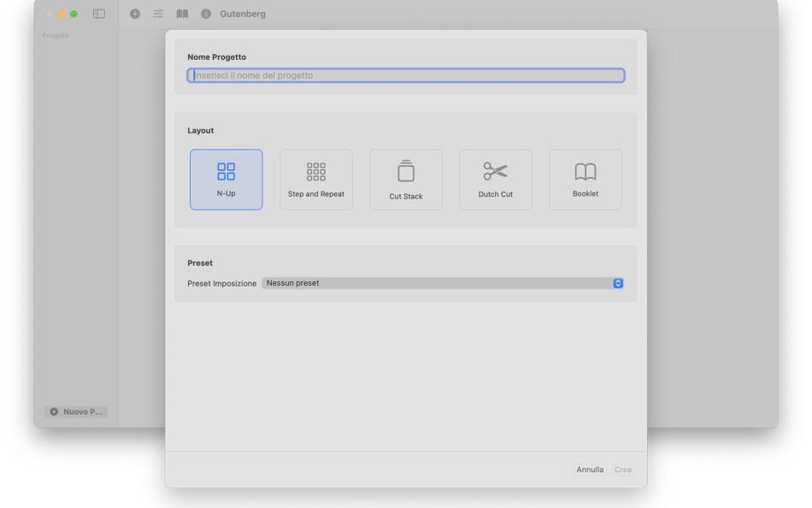812x508 pixels.
Task: Click the info toolbar icon
Action: (204, 14)
